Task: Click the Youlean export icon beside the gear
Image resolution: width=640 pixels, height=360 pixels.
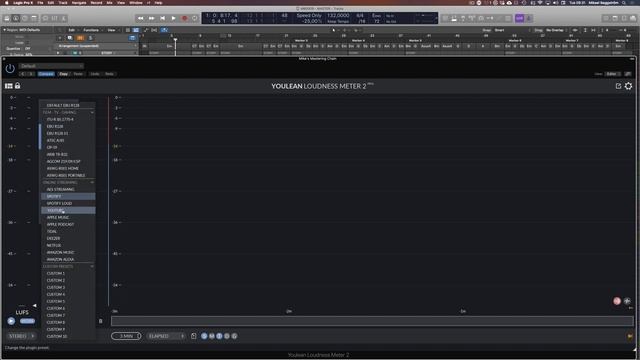Action: coord(618,86)
